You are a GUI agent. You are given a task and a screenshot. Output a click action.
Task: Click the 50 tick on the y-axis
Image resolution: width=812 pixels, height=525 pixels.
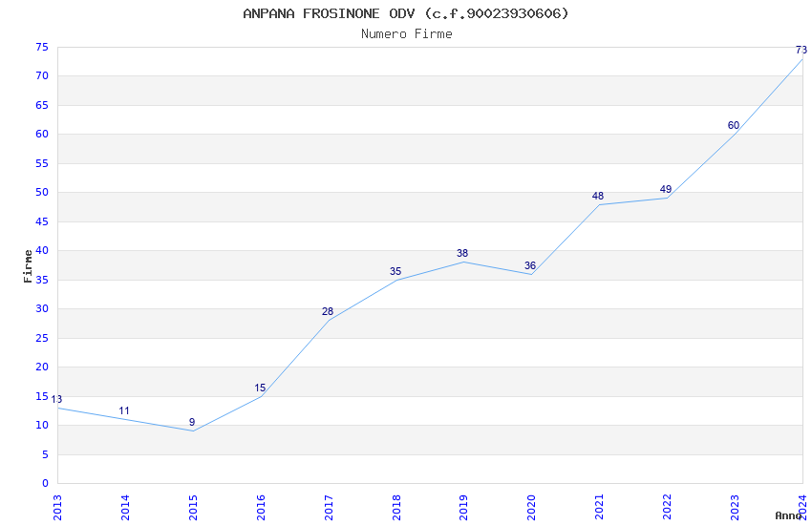tap(42, 193)
